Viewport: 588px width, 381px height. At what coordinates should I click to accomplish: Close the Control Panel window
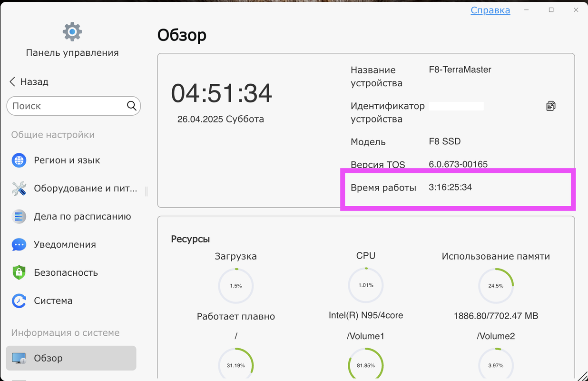576,10
